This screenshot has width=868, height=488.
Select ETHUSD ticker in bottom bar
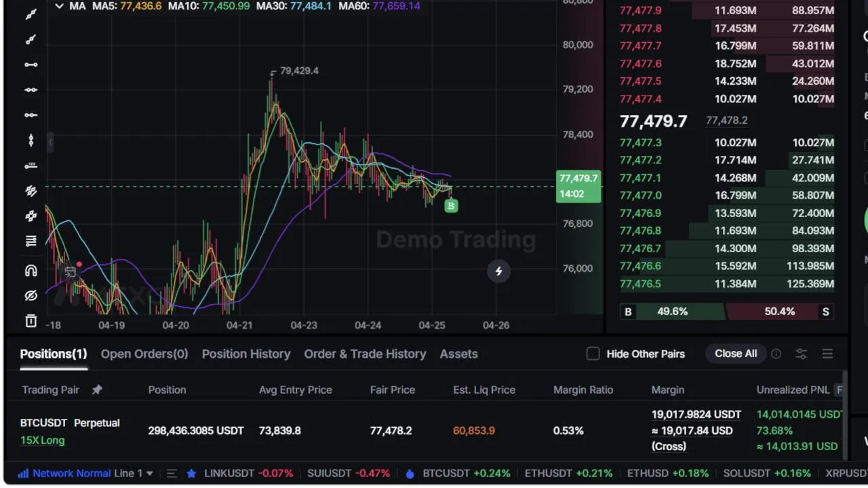coord(668,473)
